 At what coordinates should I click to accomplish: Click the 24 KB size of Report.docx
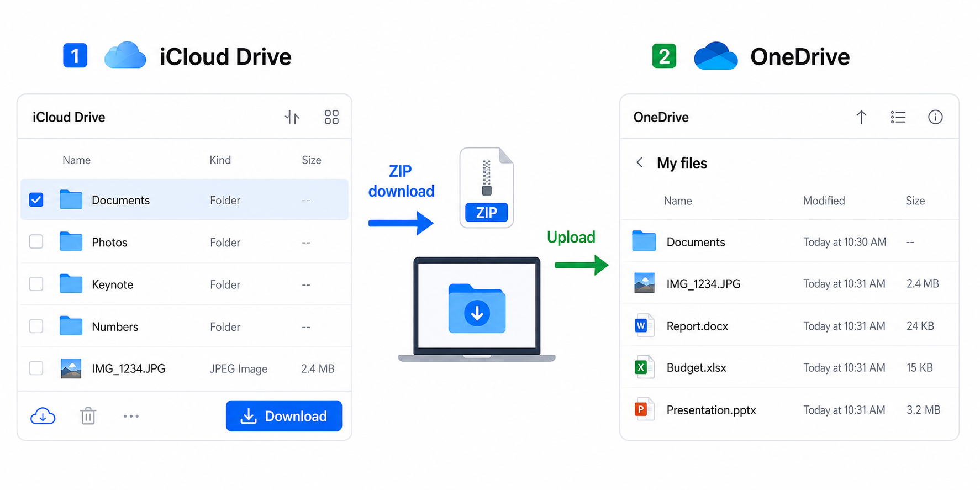click(x=920, y=326)
